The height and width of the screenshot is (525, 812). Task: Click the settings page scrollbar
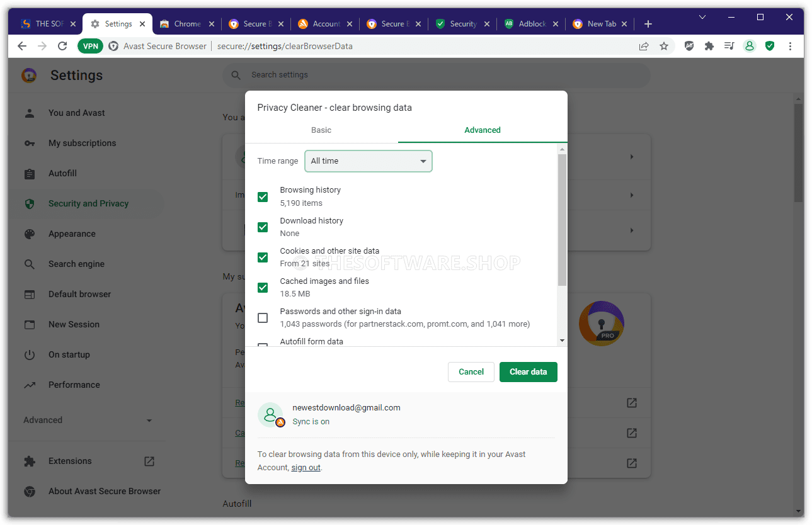click(x=798, y=152)
